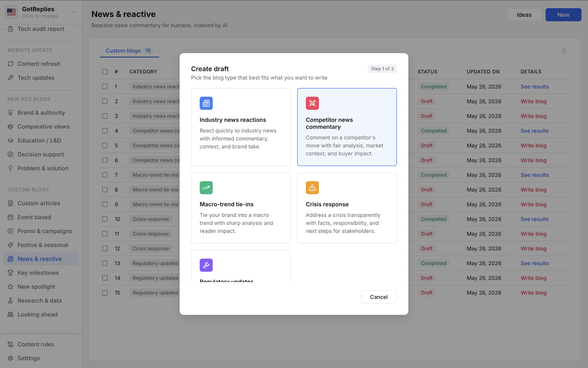Select the Industry news reactions card
The height and width of the screenshot is (368, 588).
point(241,127)
